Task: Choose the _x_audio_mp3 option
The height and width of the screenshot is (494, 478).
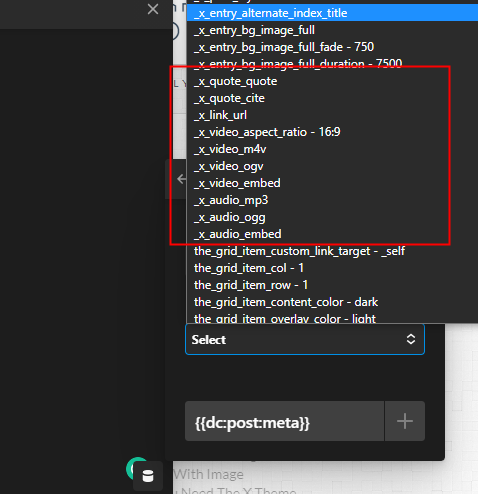Action: (x=332, y=200)
